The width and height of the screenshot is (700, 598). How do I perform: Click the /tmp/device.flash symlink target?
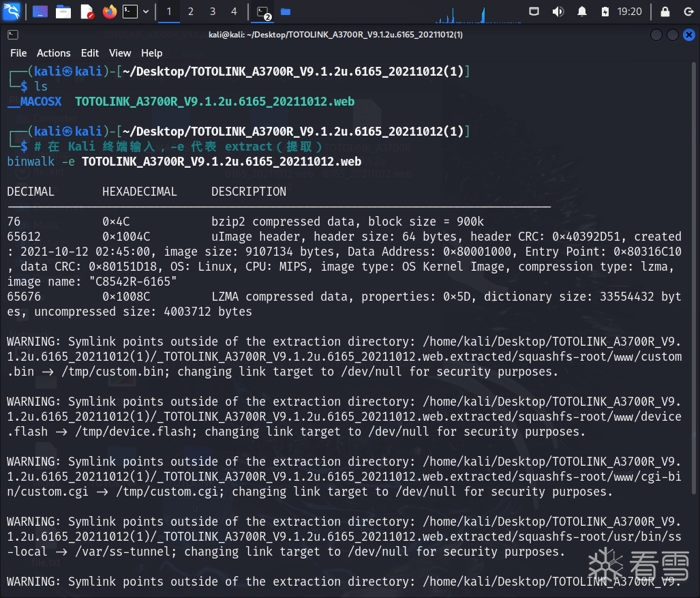click(x=134, y=432)
